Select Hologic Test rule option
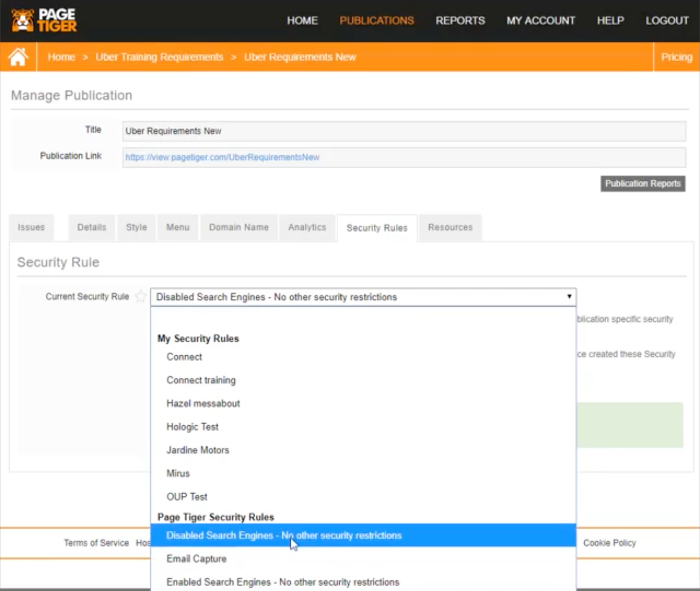700x591 pixels. pyautogui.click(x=363, y=427)
